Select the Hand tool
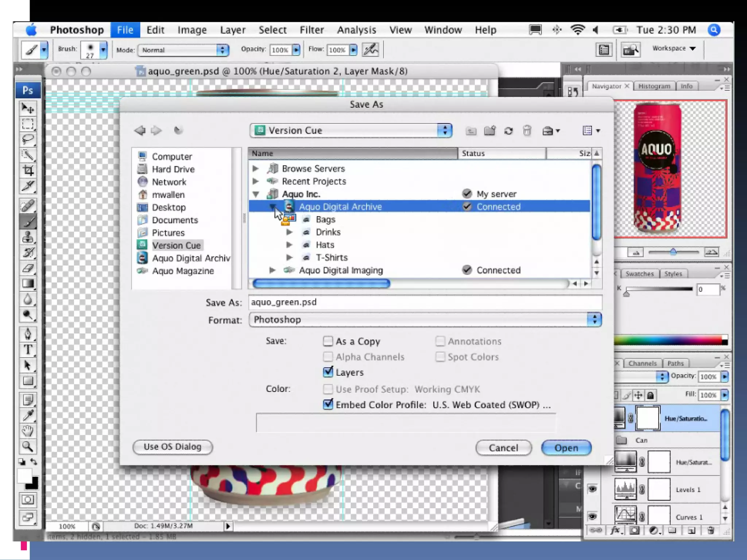The height and width of the screenshot is (560, 747). point(28,431)
